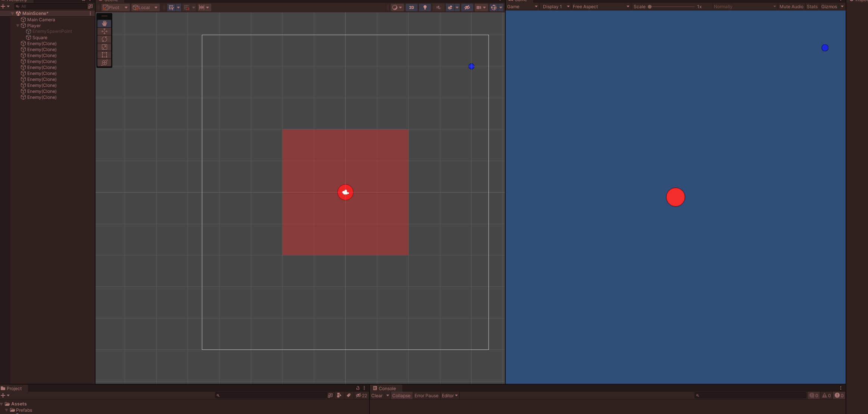This screenshot has width=868, height=414.
Task: Select the Square object in Hierarchy
Action: click(40, 38)
